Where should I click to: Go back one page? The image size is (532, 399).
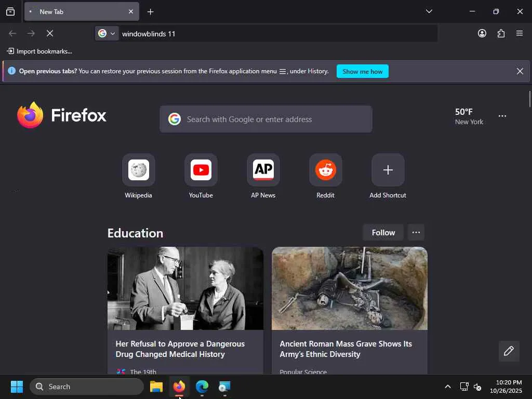[x=12, y=33]
